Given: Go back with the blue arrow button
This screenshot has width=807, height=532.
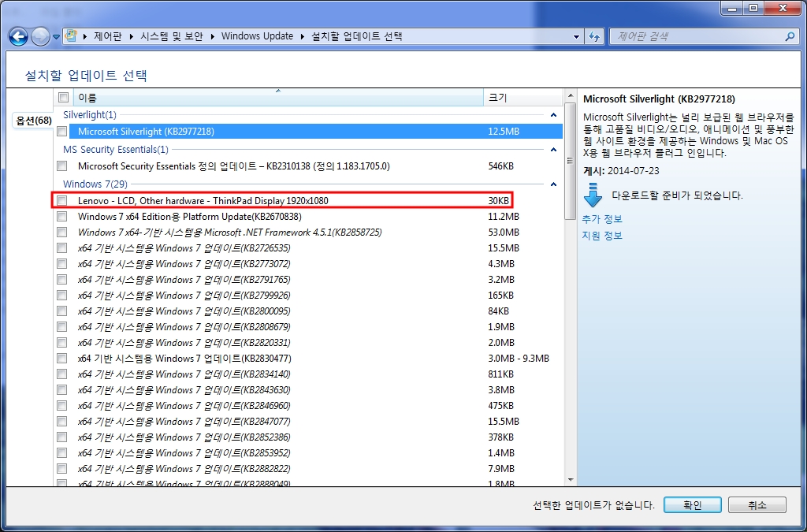Looking at the screenshot, I should (x=19, y=36).
